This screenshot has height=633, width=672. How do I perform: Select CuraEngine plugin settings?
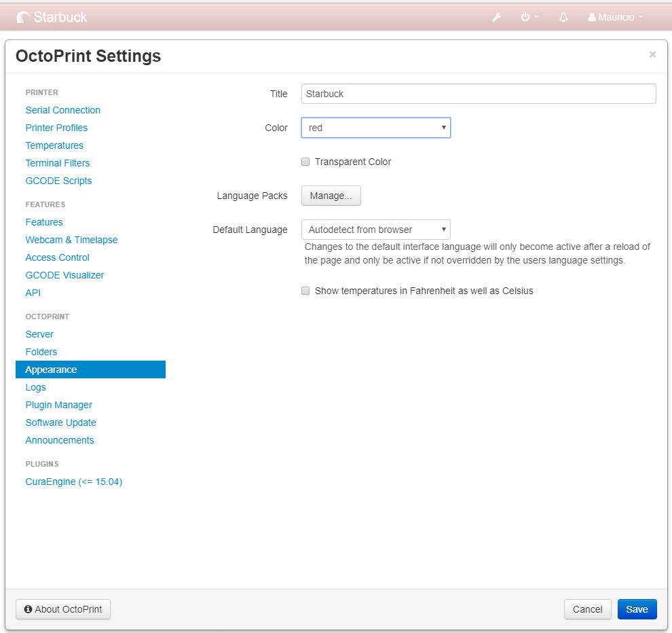74,482
